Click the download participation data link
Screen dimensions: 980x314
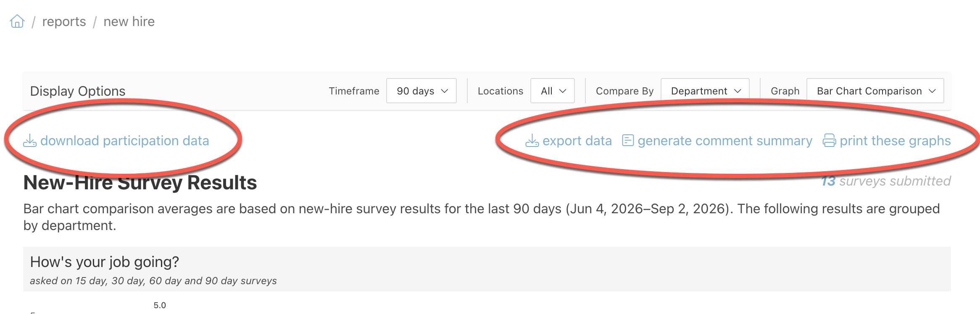click(x=124, y=141)
